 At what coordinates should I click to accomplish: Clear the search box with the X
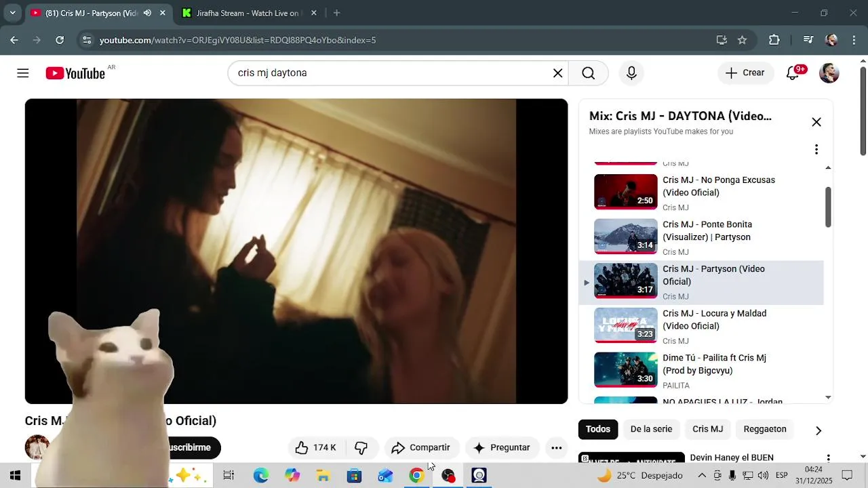(x=557, y=73)
